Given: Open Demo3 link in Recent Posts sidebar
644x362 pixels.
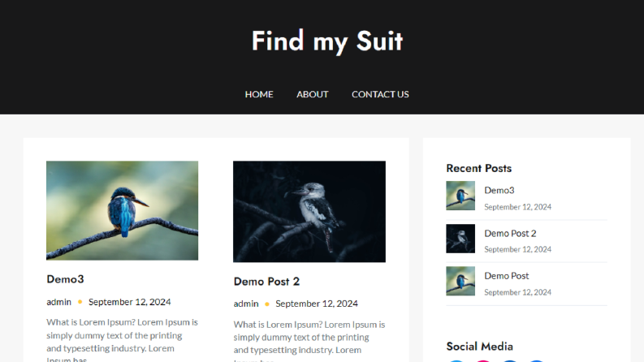Looking at the screenshot, I should click(499, 191).
